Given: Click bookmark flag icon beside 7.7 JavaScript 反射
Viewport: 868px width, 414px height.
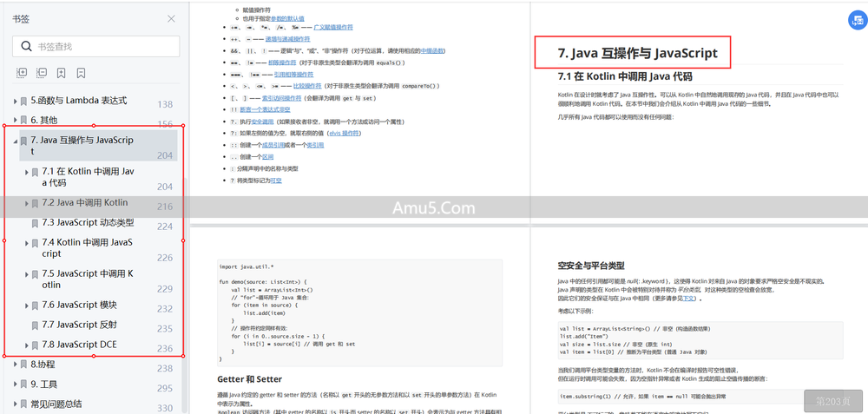Looking at the screenshot, I should pos(35,325).
